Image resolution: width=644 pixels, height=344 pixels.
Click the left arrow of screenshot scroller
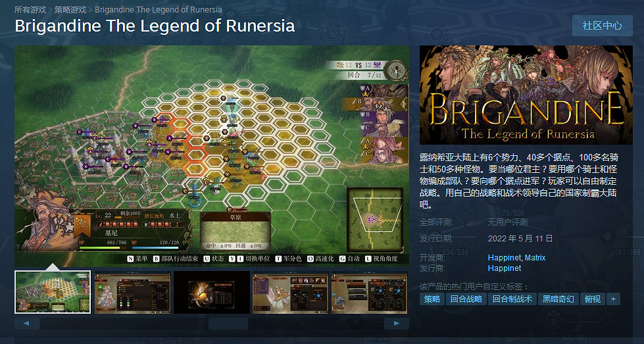coord(27,324)
